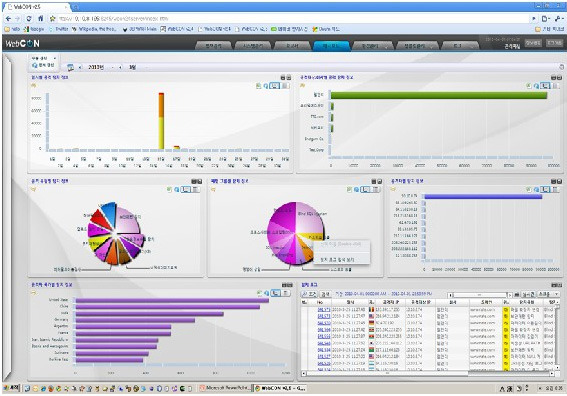Open the Chrome page menu icon
567x396 pixels.
pyautogui.click(x=546, y=18)
